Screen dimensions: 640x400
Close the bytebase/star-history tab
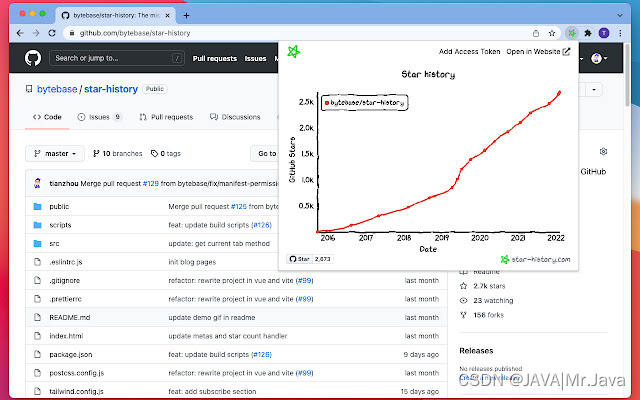point(167,16)
